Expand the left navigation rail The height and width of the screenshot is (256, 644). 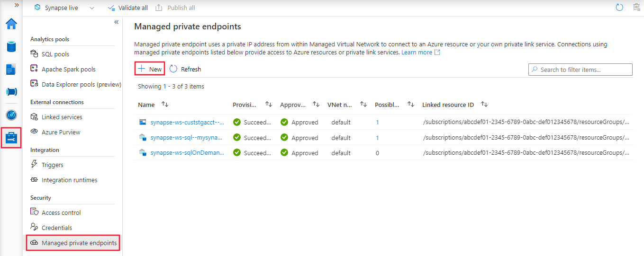[x=17, y=5]
